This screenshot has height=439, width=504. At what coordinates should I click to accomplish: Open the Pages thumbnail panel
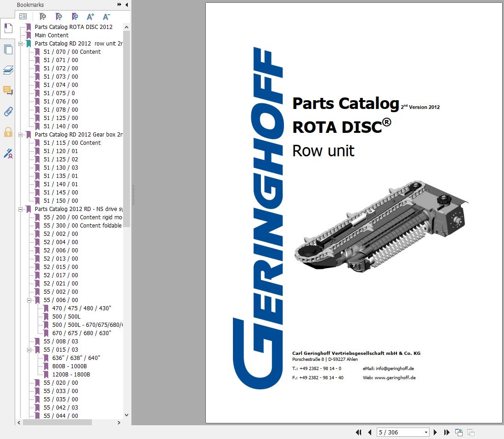coord(8,49)
